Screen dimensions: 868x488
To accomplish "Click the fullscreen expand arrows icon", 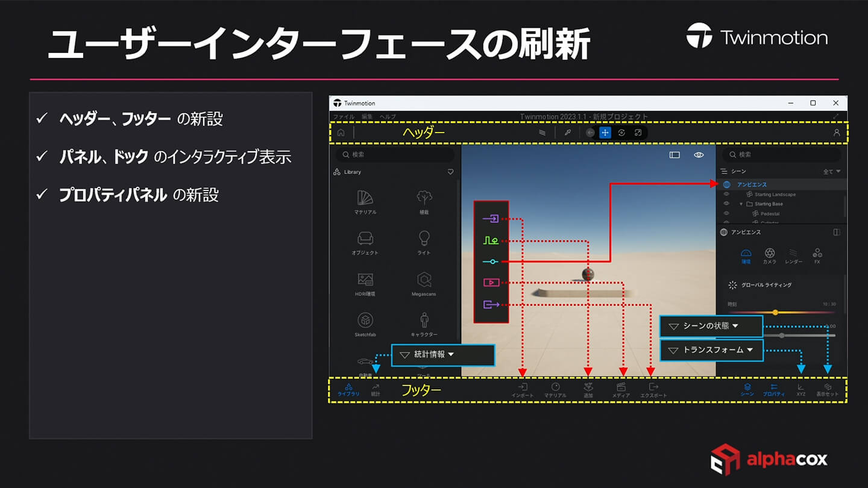I will tap(836, 116).
